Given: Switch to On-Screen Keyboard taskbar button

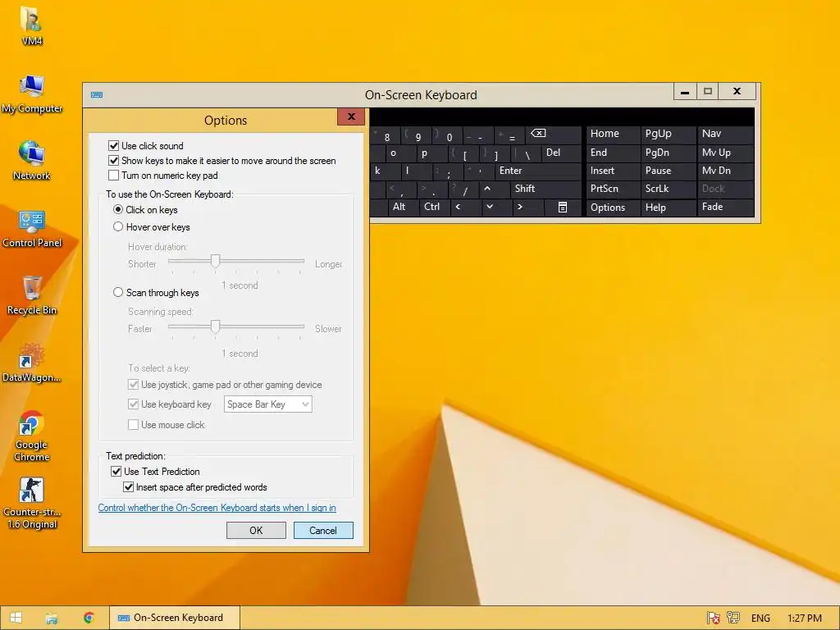Looking at the screenshot, I should 175,618.
